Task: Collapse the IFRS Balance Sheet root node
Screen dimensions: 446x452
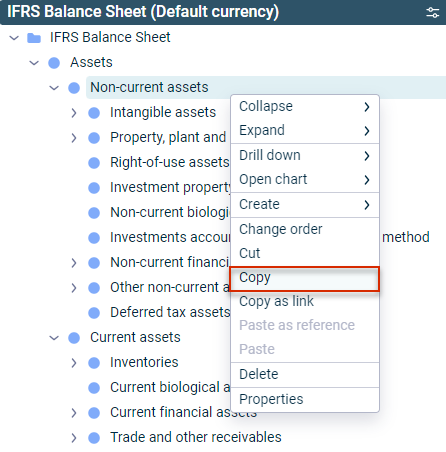Action: tap(14, 38)
